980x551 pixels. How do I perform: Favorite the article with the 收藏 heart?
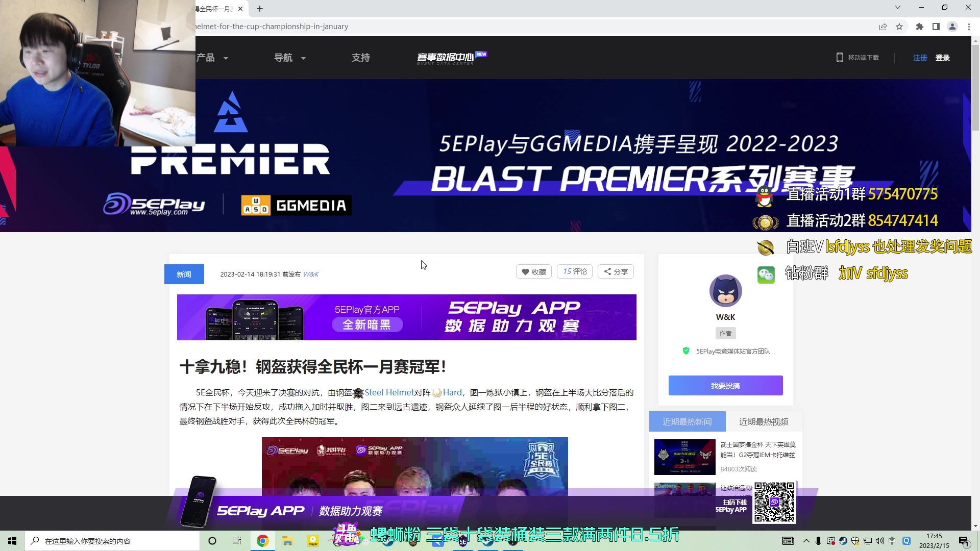coord(534,271)
